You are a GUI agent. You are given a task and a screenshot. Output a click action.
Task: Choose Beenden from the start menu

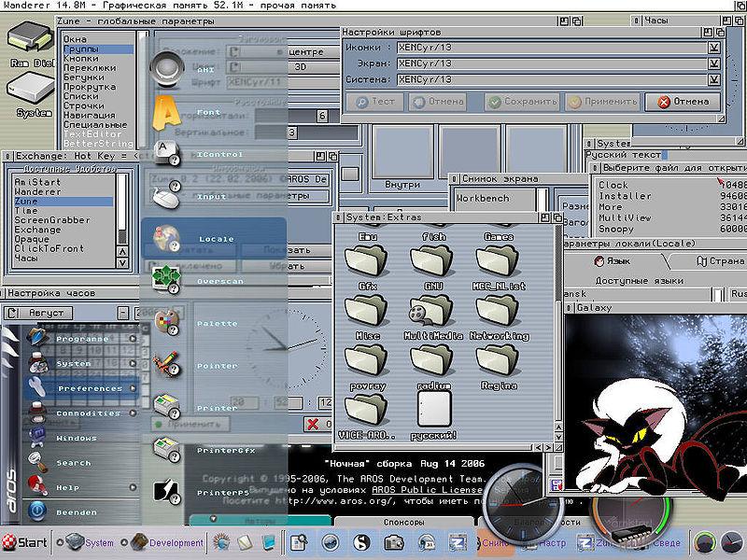click(75, 512)
